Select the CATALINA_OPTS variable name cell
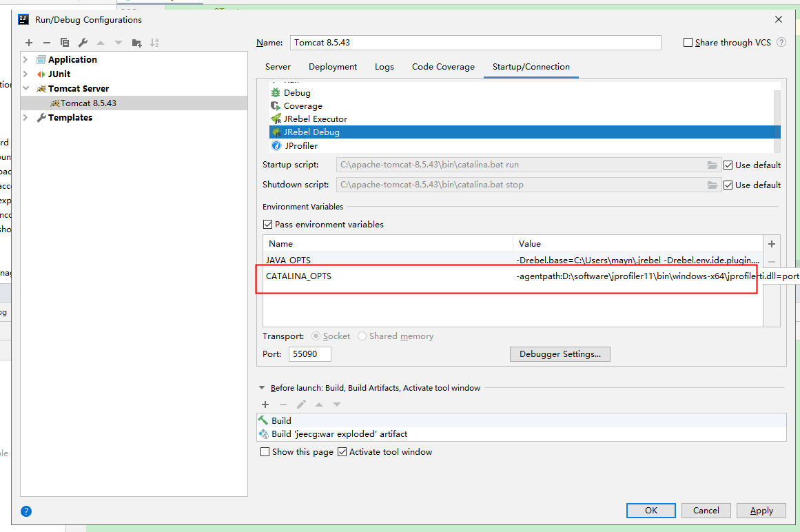This screenshot has width=800, height=532. pyautogui.click(x=388, y=276)
